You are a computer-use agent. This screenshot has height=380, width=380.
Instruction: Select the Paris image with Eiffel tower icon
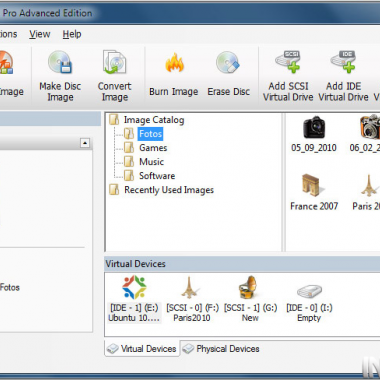pos(367,193)
